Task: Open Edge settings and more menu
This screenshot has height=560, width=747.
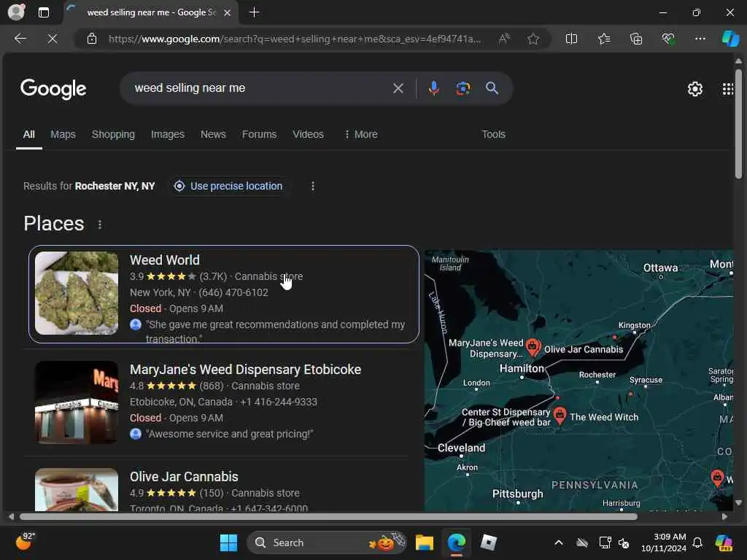Action: (700, 39)
